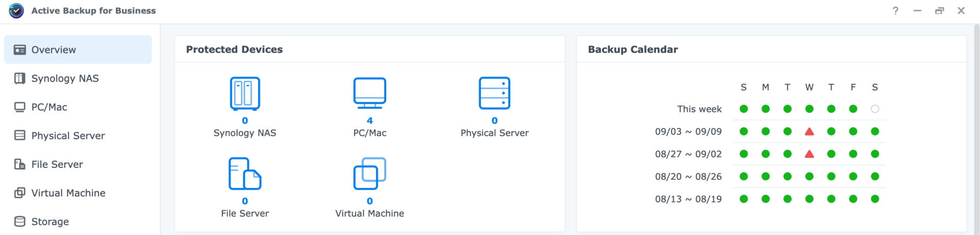Click the PC/Mac monitor sidebar icon
Viewport: 980px width, 235px height.
(x=20, y=107)
